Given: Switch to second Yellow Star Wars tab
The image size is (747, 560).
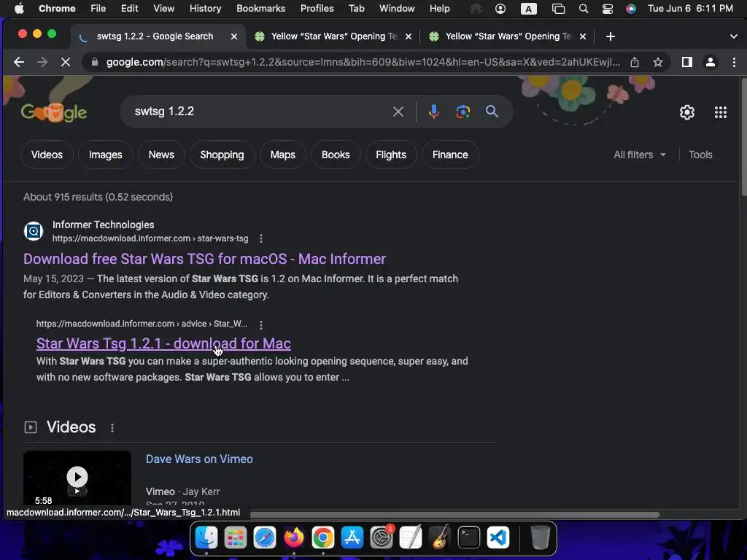Looking at the screenshot, I should click(508, 36).
